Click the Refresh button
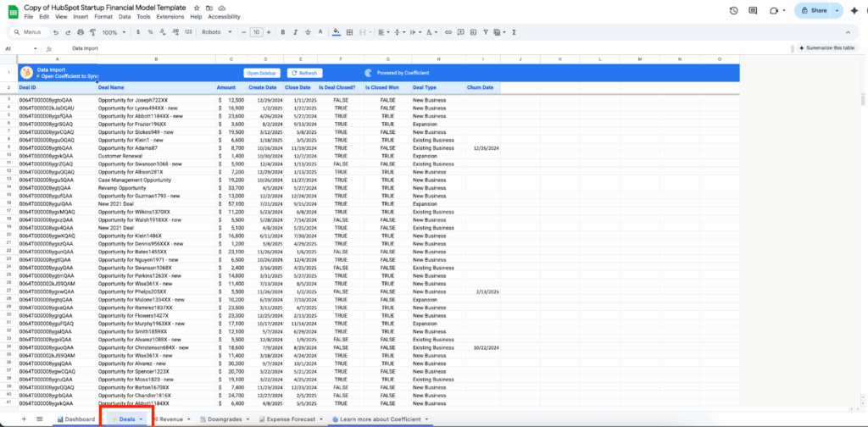 (304, 73)
